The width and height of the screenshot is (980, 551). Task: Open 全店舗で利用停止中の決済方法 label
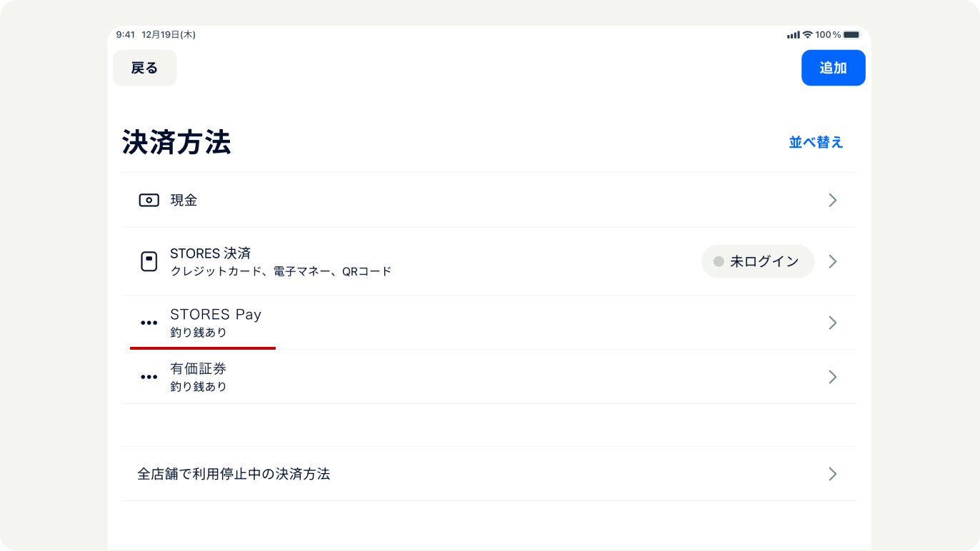click(x=234, y=474)
